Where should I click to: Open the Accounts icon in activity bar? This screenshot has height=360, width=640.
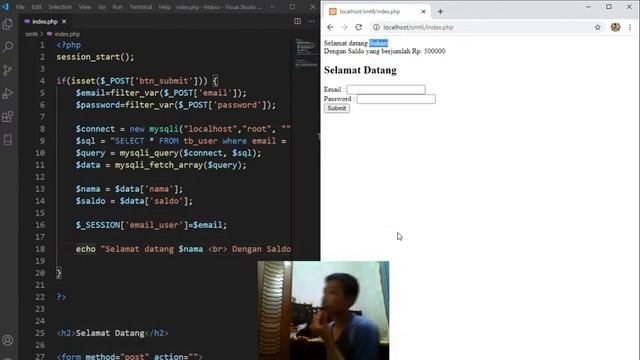(8, 340)
